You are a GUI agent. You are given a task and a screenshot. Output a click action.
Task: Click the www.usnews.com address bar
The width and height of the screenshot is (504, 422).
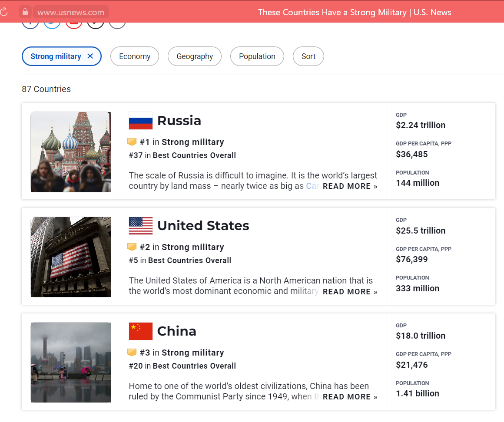71,12
